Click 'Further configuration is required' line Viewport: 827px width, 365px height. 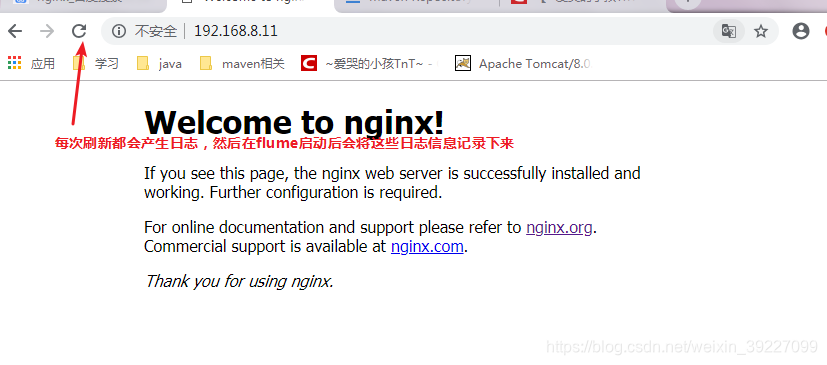pos(326,193)
